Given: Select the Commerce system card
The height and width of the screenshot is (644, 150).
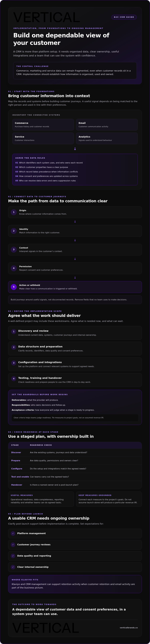Looking at the screenshot, I should [x=43, y=125].
